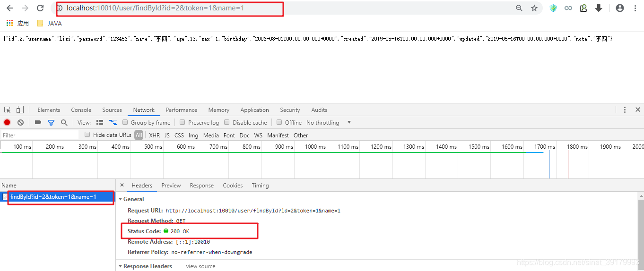Viewport: 644px width, 271px height.
Task: Open network search with the magnifier icon
Action: click(64, 122)
